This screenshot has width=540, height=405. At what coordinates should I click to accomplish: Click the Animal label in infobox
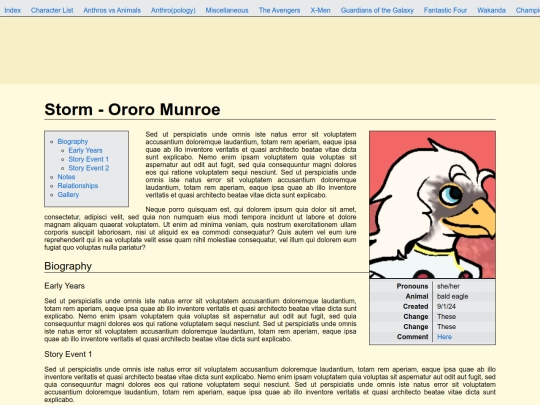(x=417, y=296)
